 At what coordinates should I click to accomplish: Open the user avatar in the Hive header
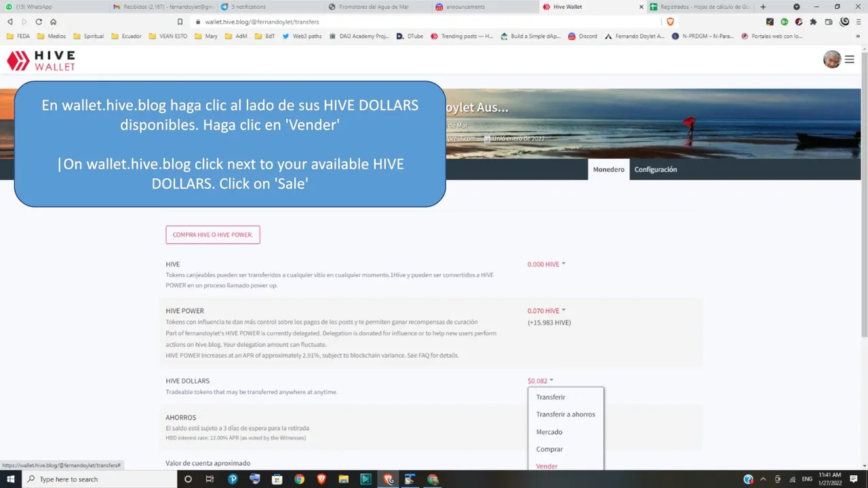832,60
